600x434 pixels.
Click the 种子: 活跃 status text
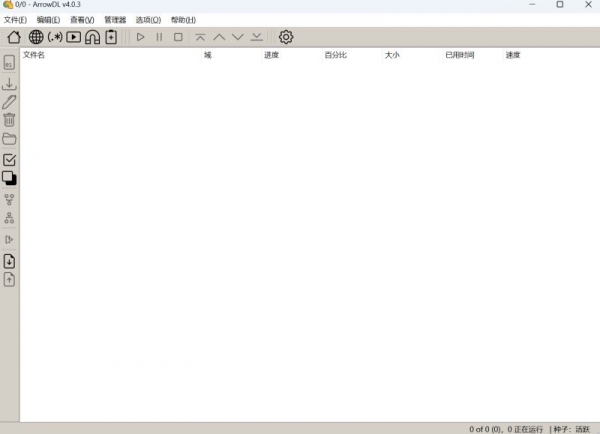pyautogui.click(x=572, y=429)
